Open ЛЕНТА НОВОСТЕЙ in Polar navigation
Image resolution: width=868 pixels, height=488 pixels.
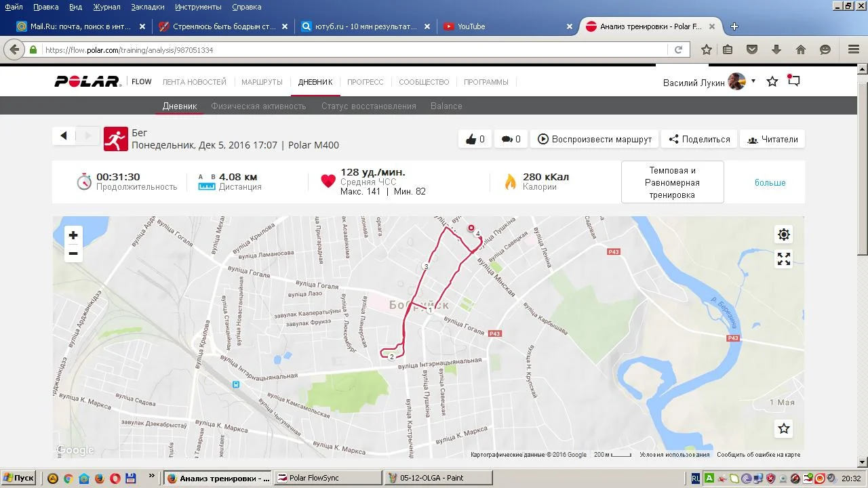(x=194, y=82)
